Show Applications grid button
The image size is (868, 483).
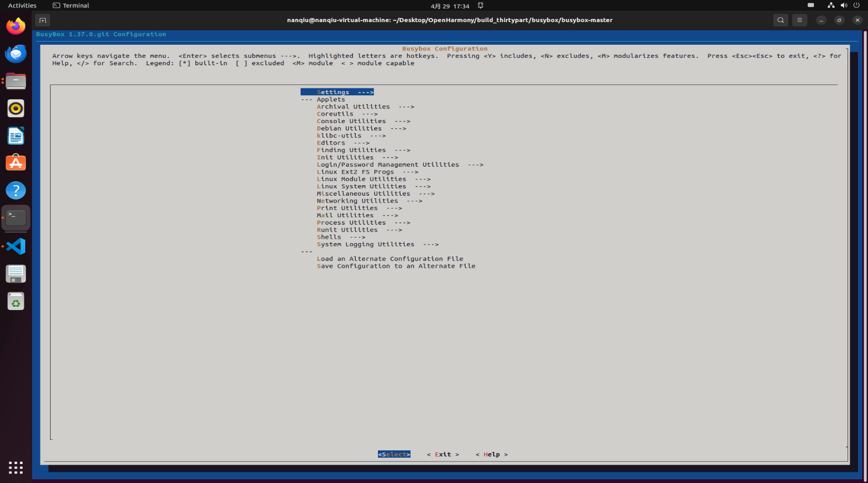click(x=16, y=467)
